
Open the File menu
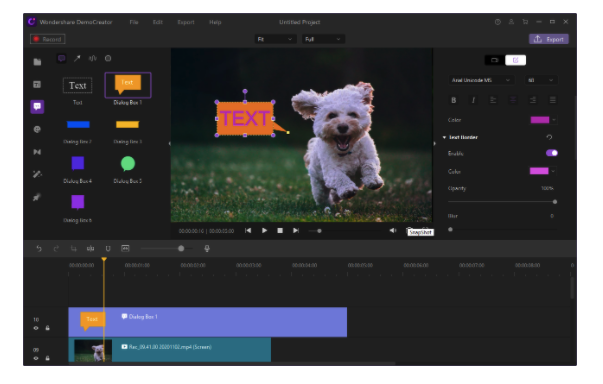[x=133, y=22]
